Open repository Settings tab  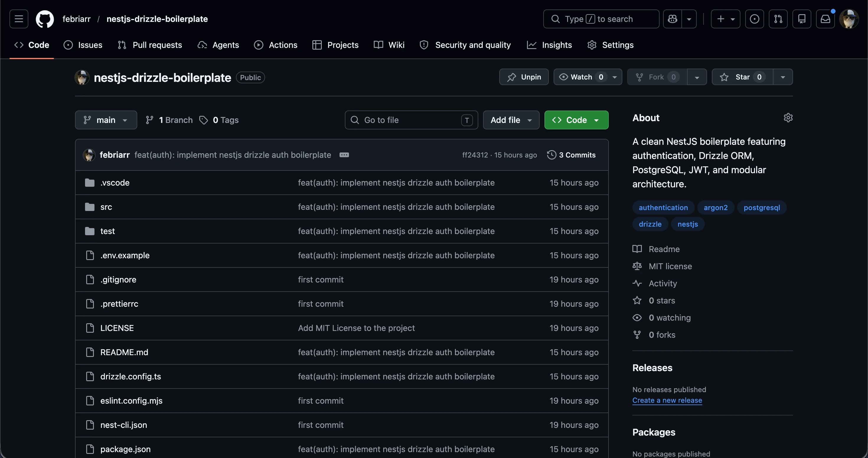pos(610,45)
